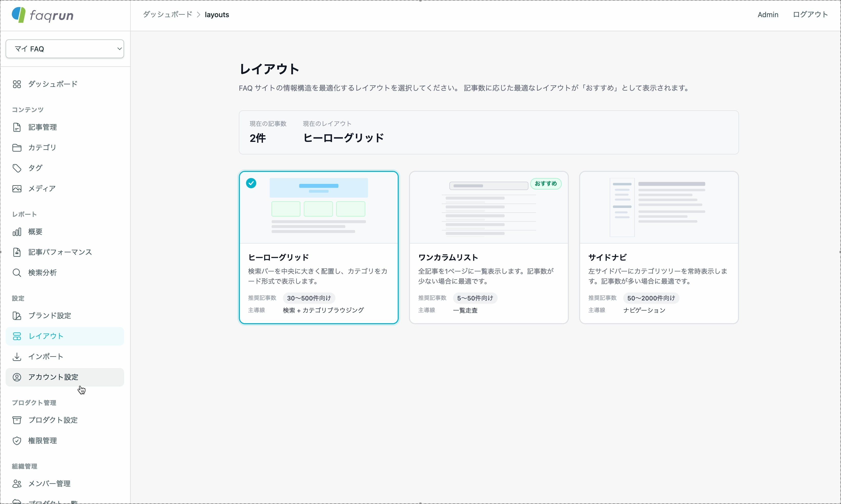The height and width of the screenshot is (504, 841).
Task: Click the 一覧走査 text
Action: (465, 310)
